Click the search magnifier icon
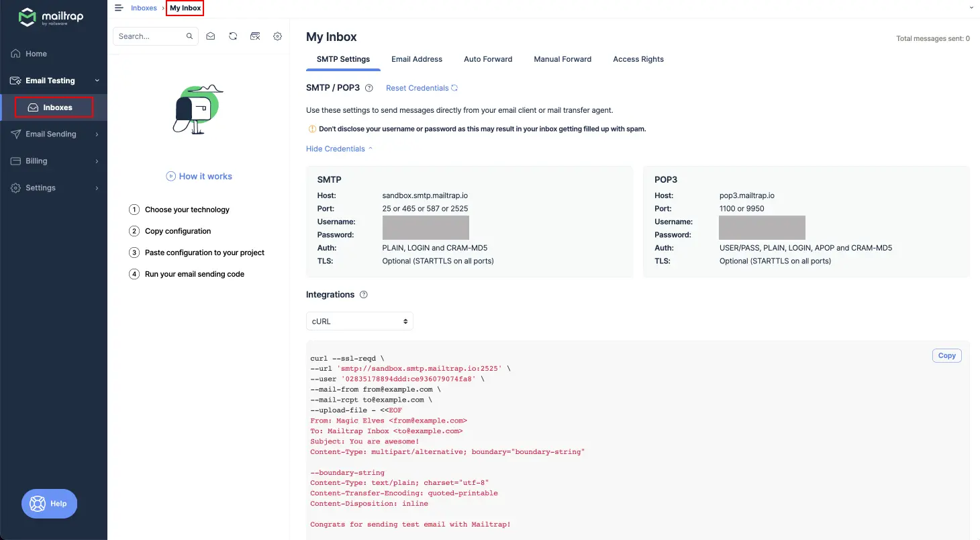Screen dimensions: 980x540 [190, 36]
